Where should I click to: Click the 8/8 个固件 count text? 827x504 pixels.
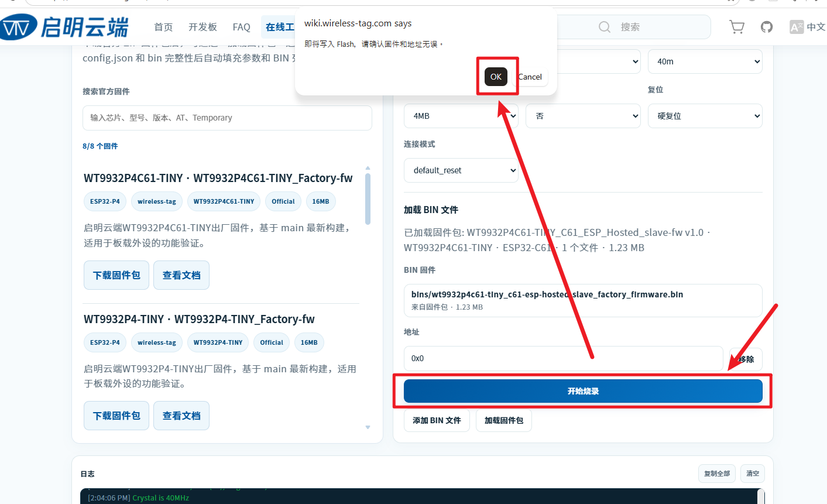(x=100, y=146)
